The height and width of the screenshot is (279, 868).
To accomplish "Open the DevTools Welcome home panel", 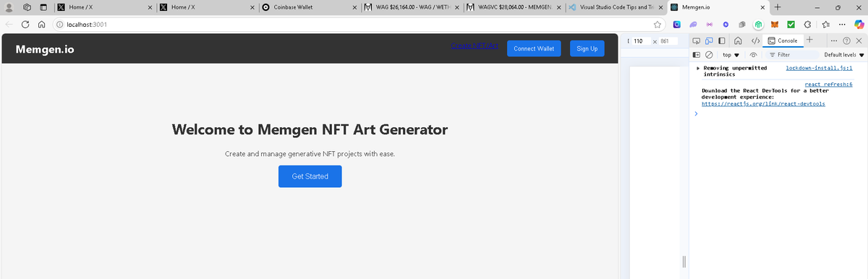I will tap(739, 40).
